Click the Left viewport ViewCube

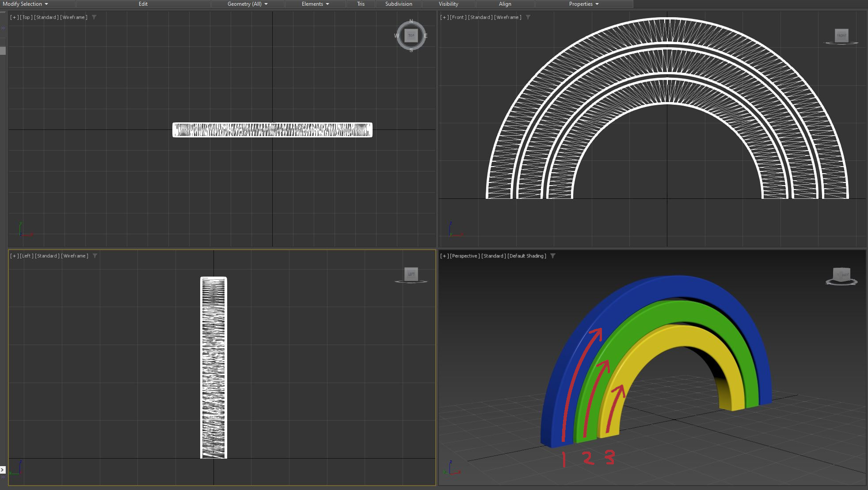(411, 274)
